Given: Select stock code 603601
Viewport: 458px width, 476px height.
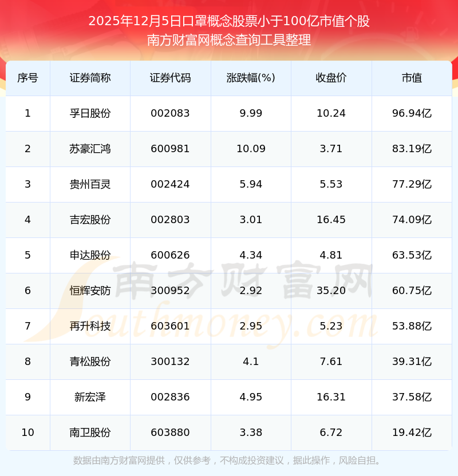Looking at the screenshot, I should pyautogui.click(x=170, y=326).
